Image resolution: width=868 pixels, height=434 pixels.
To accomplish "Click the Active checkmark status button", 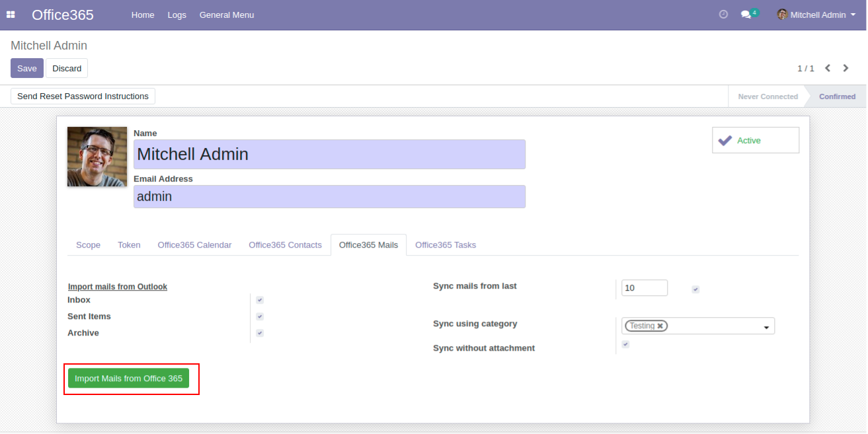I will click(x=755, y=140).
